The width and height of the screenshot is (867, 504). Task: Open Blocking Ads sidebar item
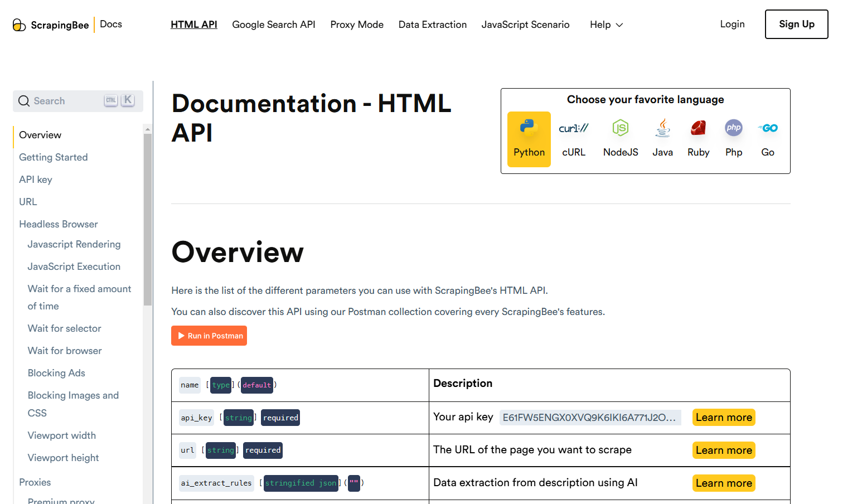pyautogui.click(x=56, y=373)
